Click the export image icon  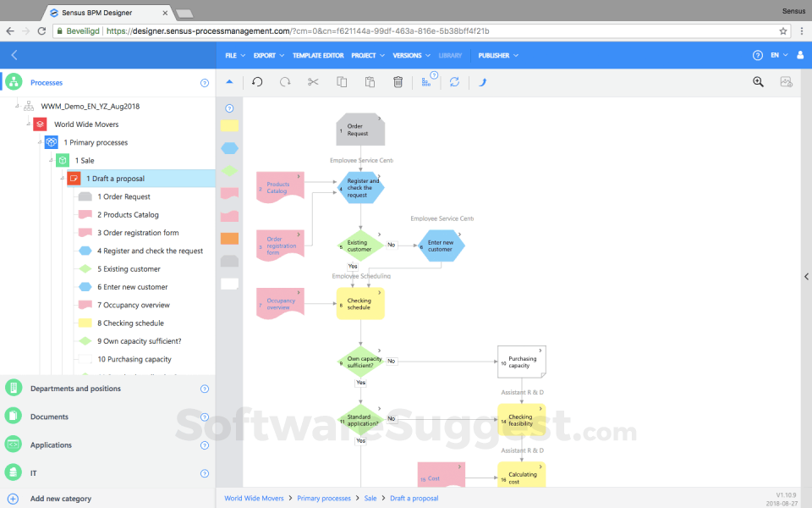tap(786, 82)
